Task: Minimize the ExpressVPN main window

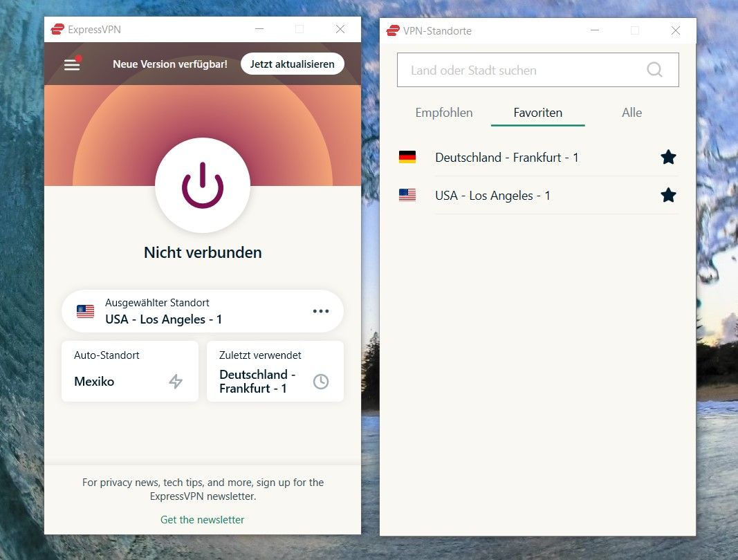Action: 259,29
